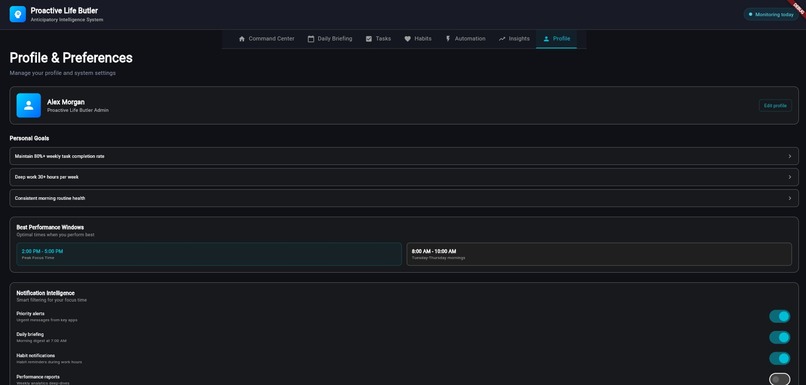The width and height of the screenshot is (806, 385).
Task: Select the 2:00 PM - 5:00 PM performance window
Action: [209, 254]
